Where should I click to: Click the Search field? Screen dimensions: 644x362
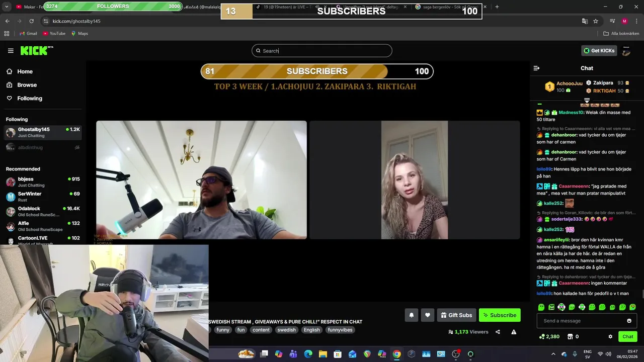[322, 51]
